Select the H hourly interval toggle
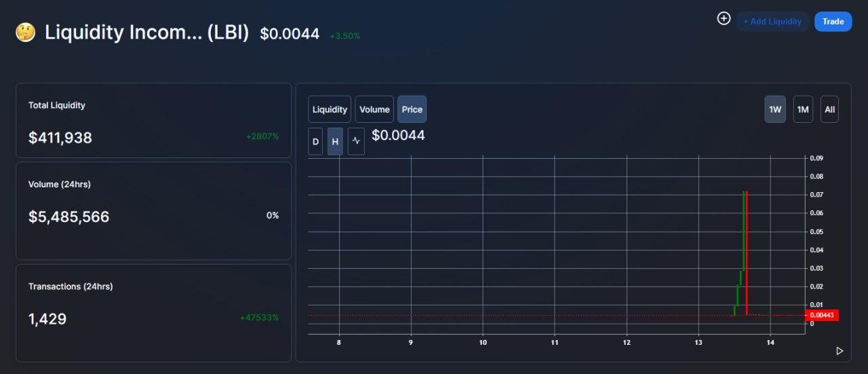 [335, 142]
